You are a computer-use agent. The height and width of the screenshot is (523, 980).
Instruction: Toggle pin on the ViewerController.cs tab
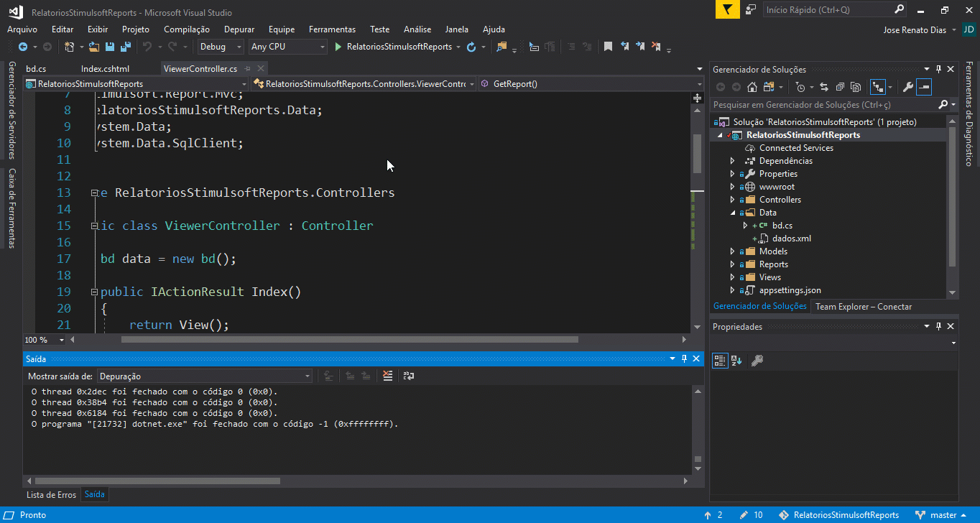pyautogui.click(x=247, y=69)
